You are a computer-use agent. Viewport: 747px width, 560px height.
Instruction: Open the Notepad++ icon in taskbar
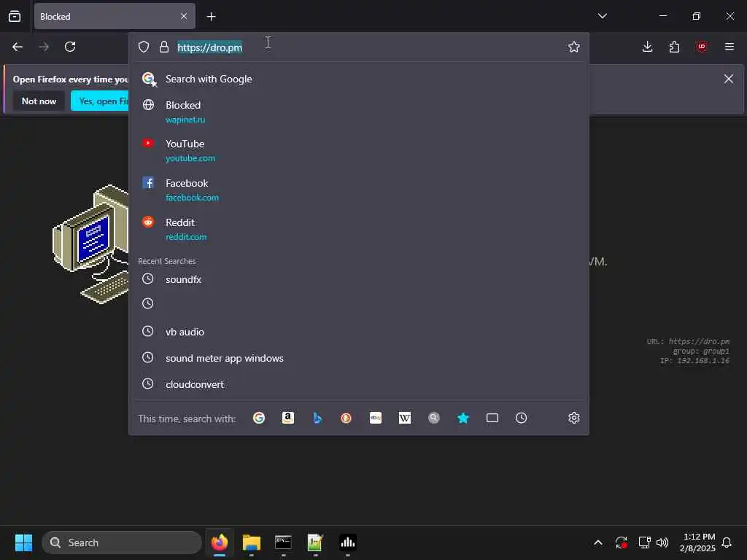tap(315, 542)
